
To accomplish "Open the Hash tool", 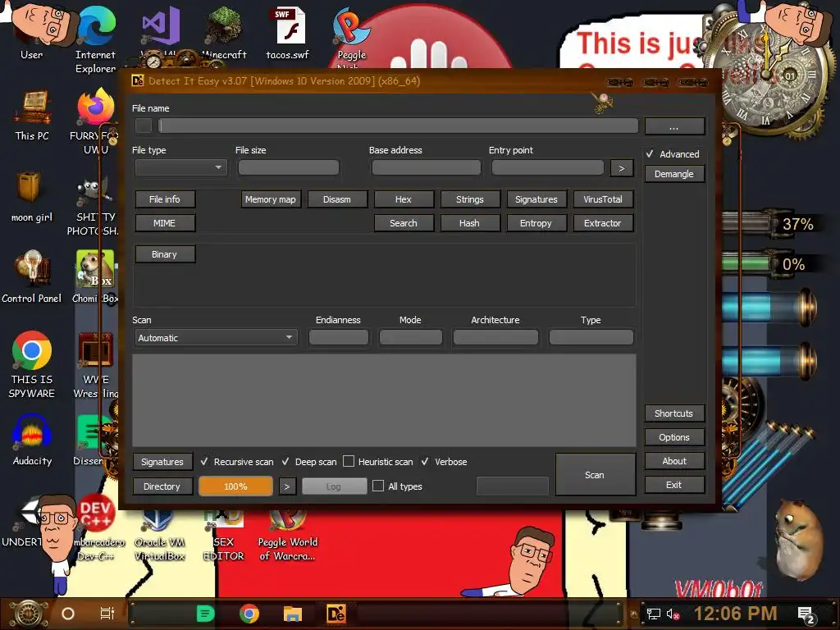I will point(470,223).
